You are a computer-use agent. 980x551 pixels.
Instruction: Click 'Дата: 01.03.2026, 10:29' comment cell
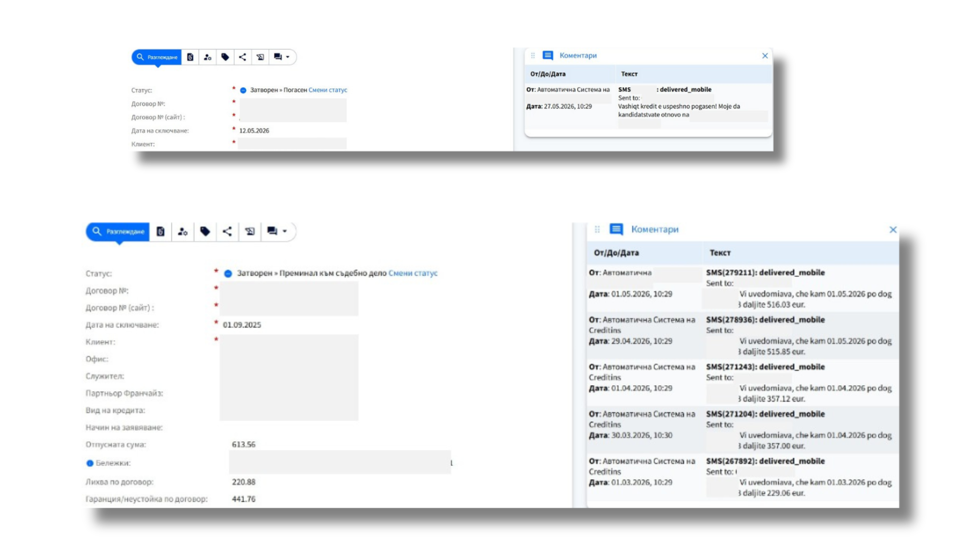[630, 482]
